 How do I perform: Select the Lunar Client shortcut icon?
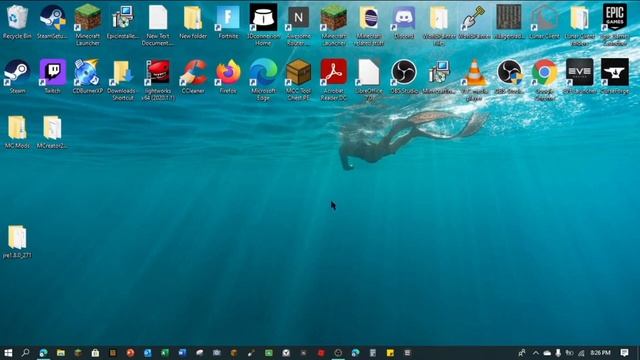coord(544,18)
